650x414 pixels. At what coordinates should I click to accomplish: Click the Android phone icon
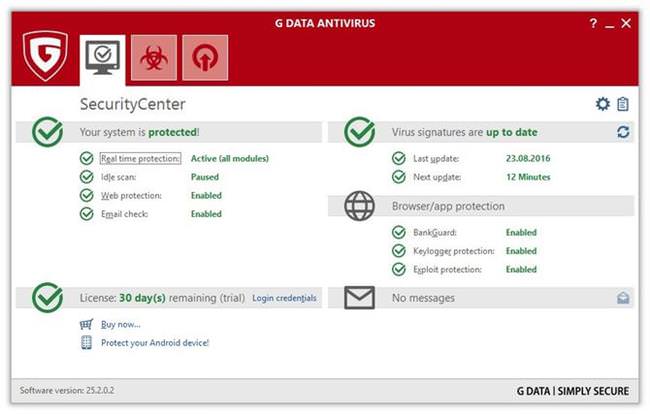point(86,343)
